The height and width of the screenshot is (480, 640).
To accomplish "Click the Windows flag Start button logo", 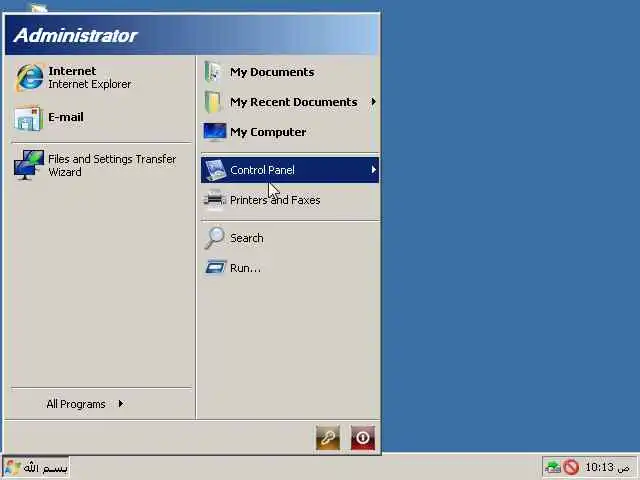I will click(x=12, y=468).
